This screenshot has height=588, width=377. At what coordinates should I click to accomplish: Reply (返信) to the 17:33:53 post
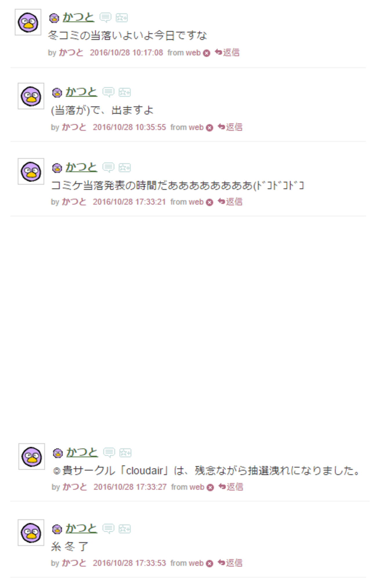tap(230, 563)
